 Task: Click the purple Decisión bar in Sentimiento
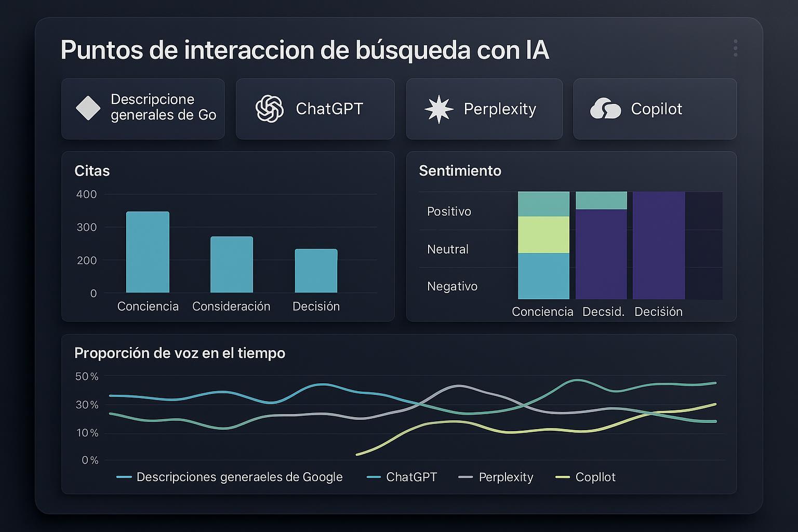point(659,245)
